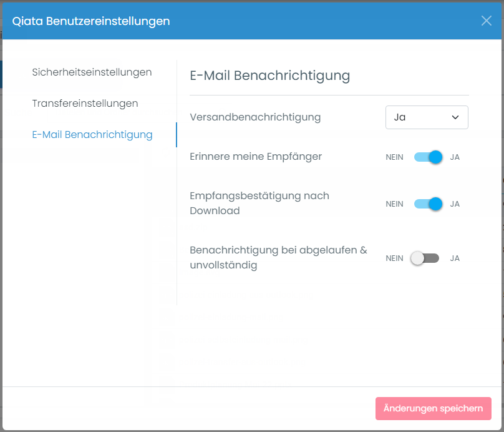
Task: Close the Qiata Benutzereinstellungen dialog
Action: point(486,21)
